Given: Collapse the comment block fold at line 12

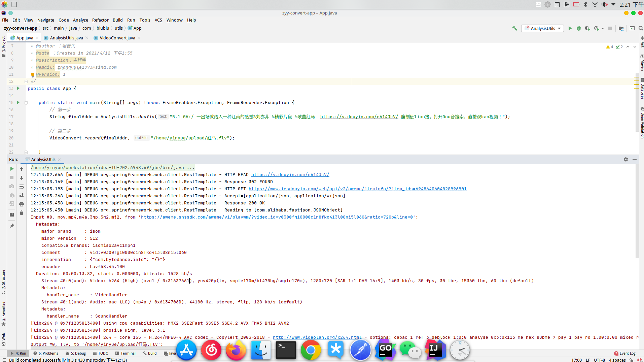Looking at the screenshot, I should 26,81.
